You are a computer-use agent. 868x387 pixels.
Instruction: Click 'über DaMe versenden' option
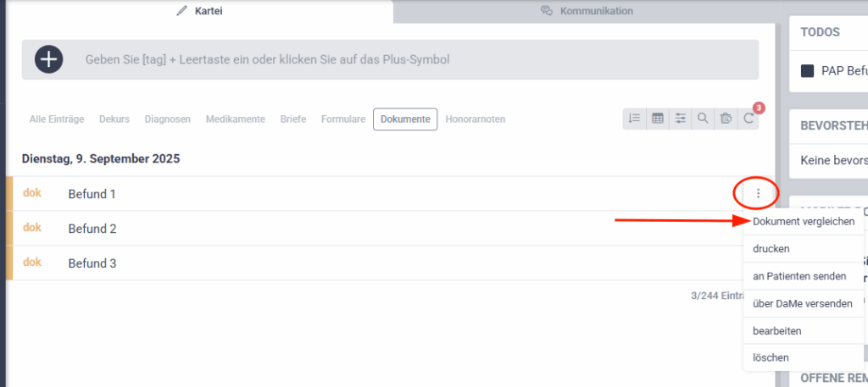(x=802, y=303)
